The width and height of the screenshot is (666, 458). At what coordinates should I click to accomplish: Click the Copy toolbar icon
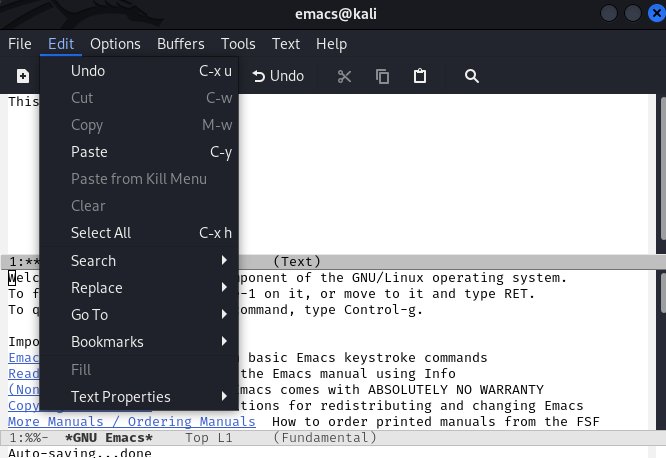[x=382, y=76]
